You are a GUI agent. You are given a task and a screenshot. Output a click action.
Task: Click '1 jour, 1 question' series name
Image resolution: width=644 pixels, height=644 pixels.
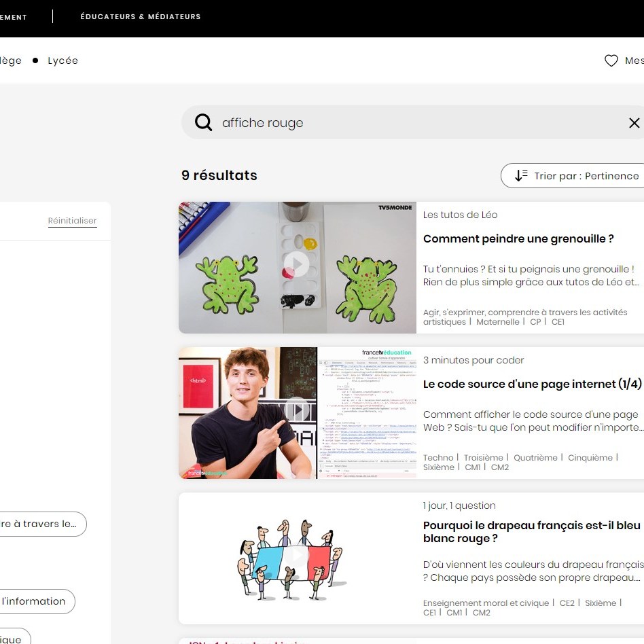coord(459,505)
